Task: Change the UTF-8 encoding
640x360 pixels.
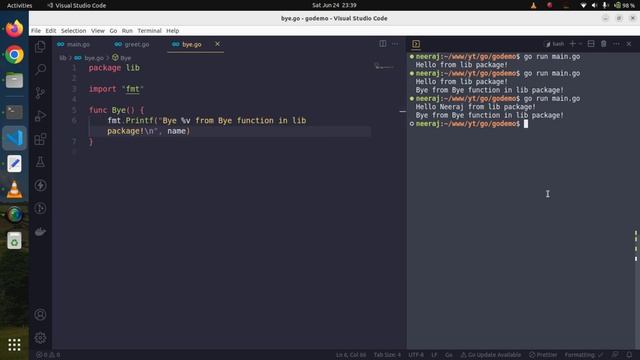Action: tap(416, 355)
